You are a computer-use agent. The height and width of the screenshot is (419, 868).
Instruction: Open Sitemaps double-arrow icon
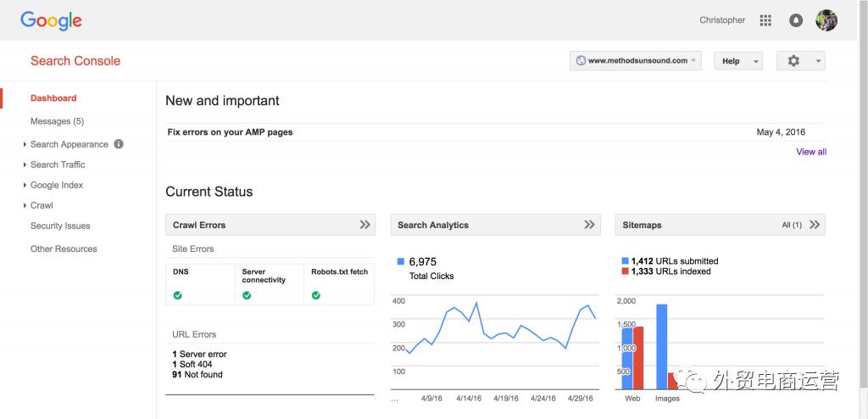tap(815, 225)
